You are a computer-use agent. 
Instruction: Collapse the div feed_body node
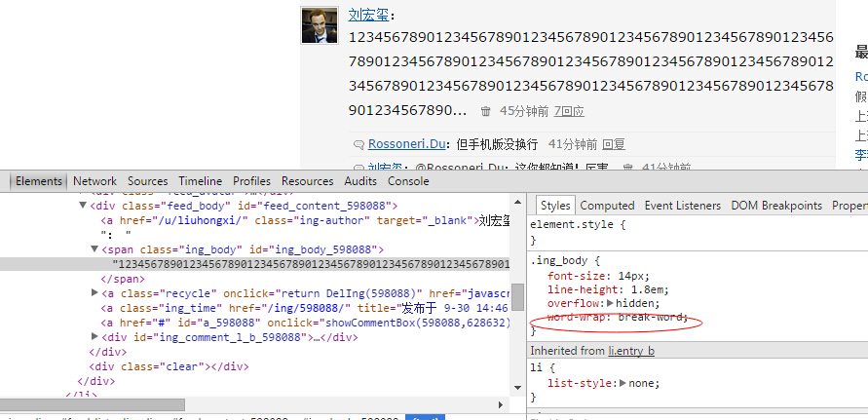[83, 206]
